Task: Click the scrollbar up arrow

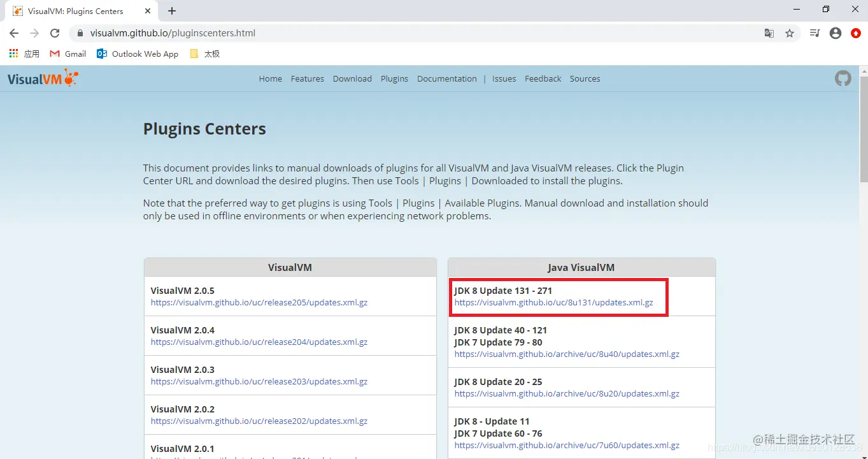Action: click(863, 70)
